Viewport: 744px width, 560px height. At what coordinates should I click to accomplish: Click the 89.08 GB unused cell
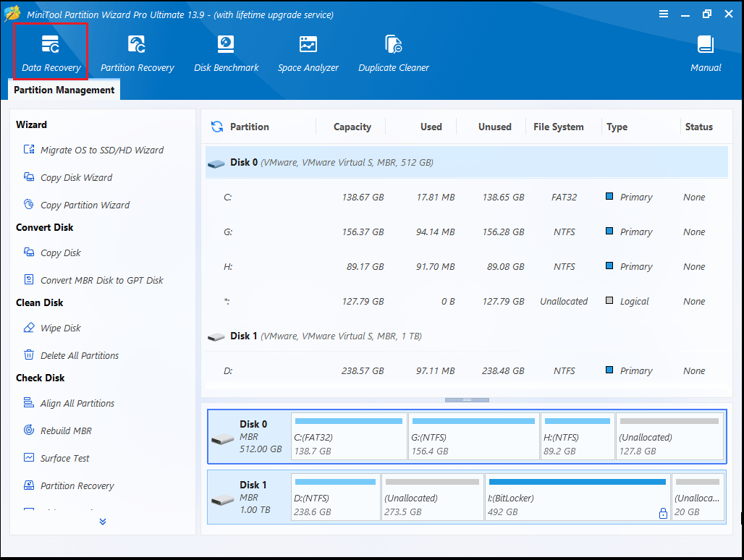(505, 266)
